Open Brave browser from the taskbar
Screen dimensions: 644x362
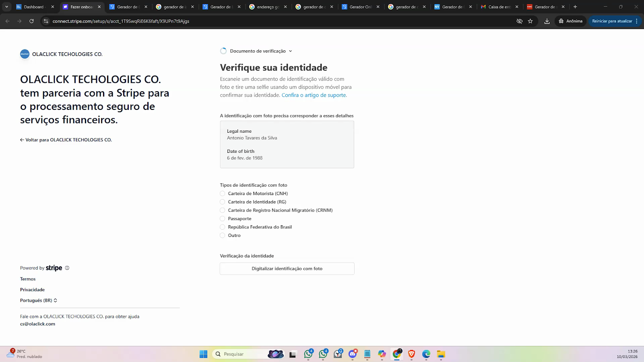pyautogui.click(x=411, y=354)
